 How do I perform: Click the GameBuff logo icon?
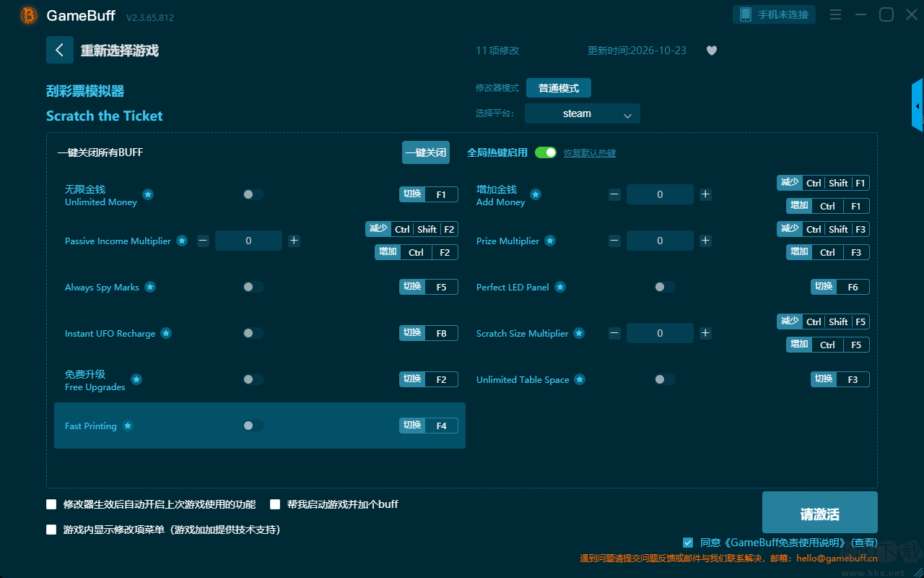coord(28,15)
